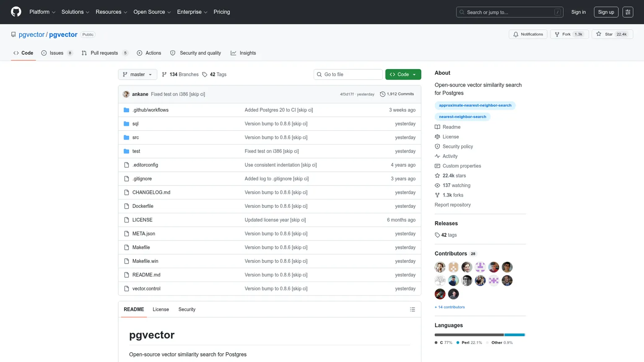Click the Notifications bell button

pos(528,34)
